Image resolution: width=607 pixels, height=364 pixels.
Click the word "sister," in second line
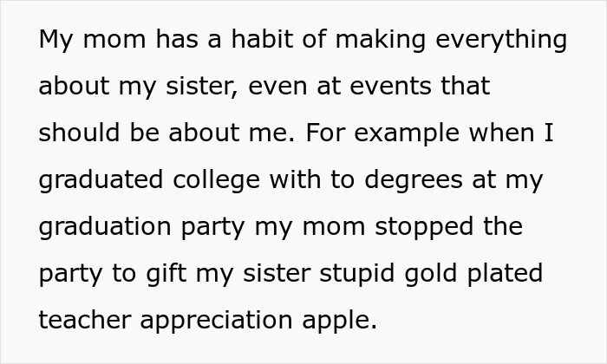201,86
